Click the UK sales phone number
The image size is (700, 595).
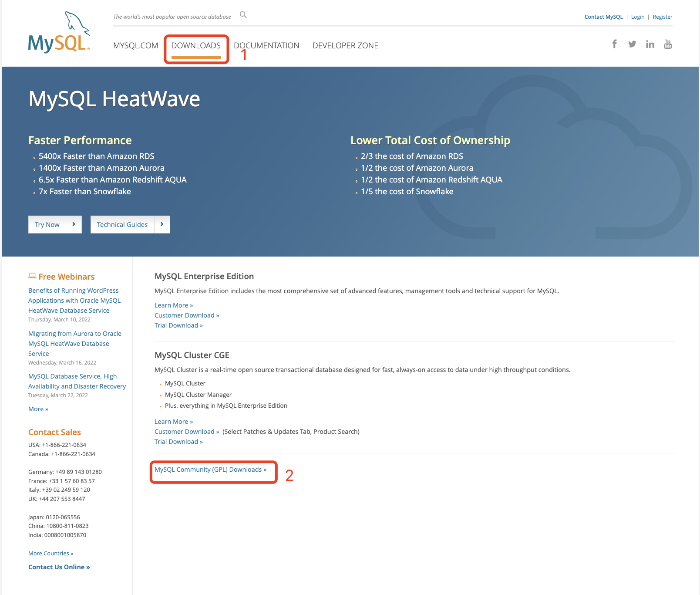coord(62,499)
